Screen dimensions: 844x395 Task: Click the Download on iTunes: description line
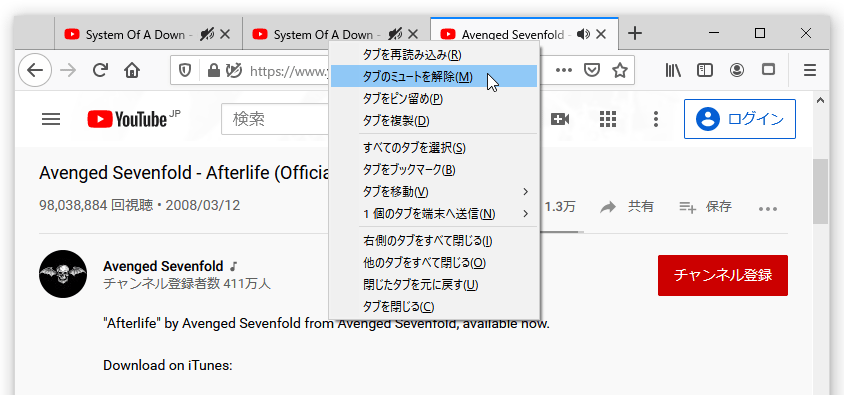(x=167, y=365)
